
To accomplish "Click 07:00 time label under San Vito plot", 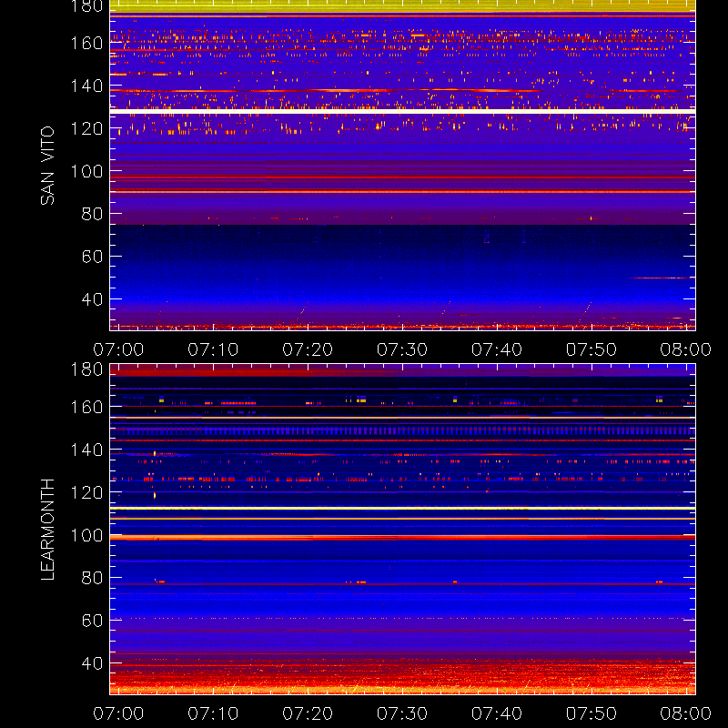I will (118, 349).
